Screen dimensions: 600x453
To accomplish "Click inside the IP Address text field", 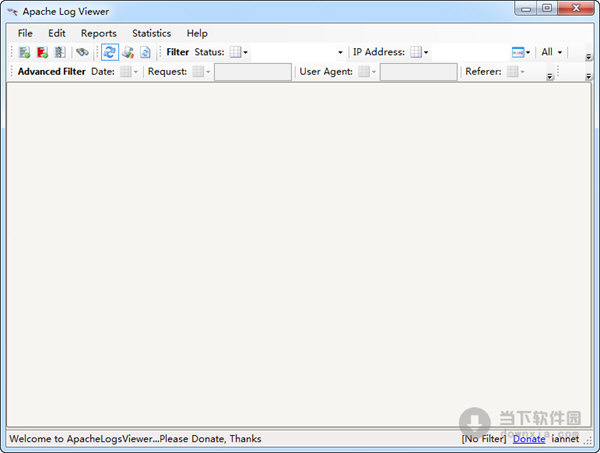I will coord(470,52).
